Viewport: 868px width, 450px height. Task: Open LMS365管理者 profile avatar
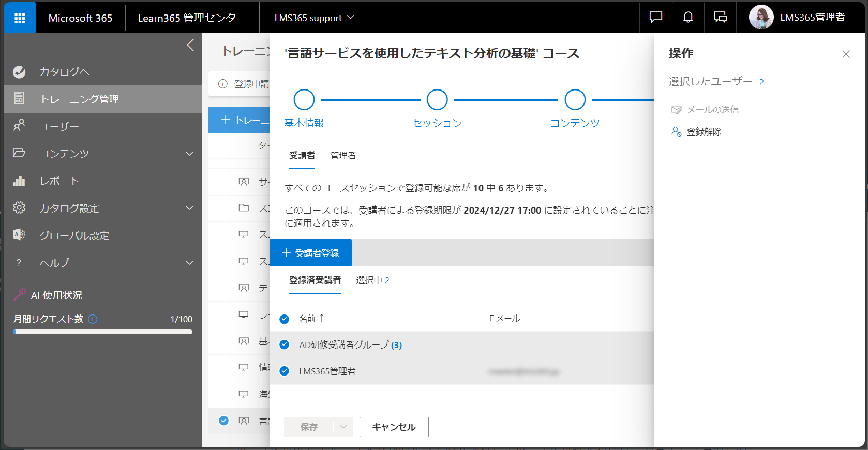point(761,18)
